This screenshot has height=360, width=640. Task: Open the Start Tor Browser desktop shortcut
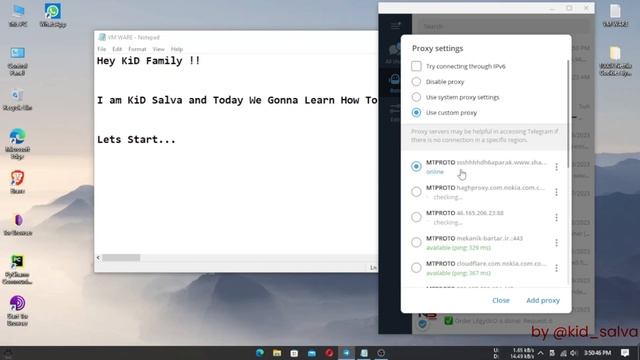(x=18, y=311)
